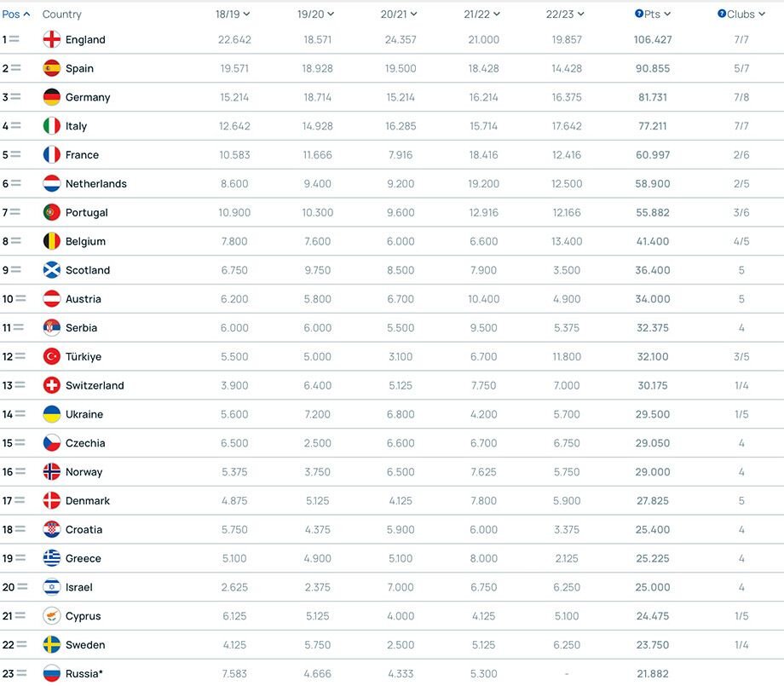Click the Spain flag icon

point(51,68)
